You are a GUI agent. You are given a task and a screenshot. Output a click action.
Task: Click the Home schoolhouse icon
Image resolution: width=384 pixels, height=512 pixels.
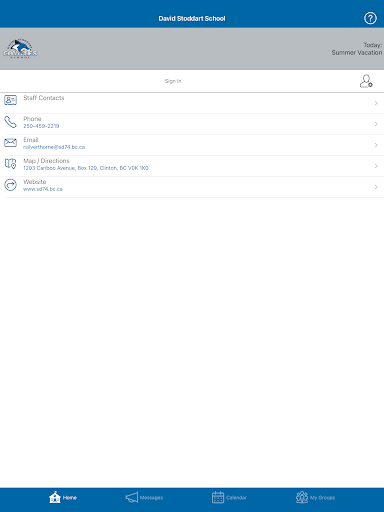coord(55,497)
